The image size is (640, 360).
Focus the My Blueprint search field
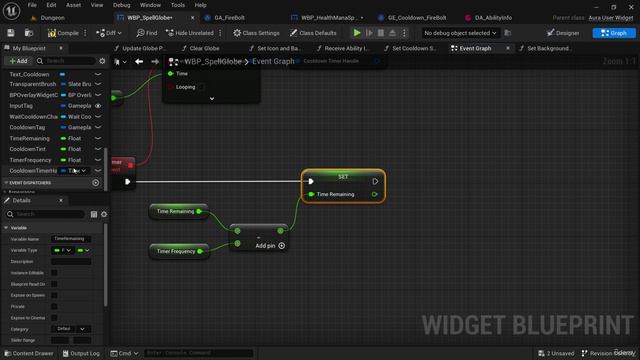click(65, 61)
